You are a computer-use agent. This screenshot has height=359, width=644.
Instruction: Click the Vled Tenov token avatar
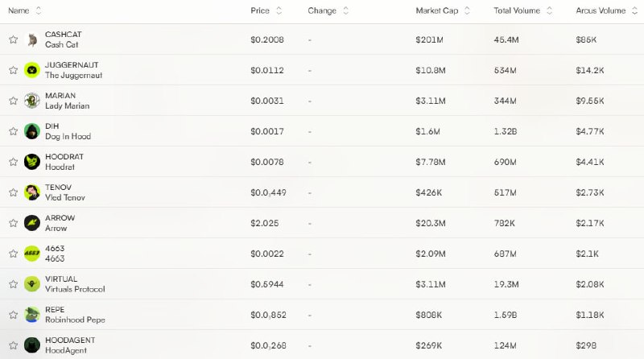32,192
